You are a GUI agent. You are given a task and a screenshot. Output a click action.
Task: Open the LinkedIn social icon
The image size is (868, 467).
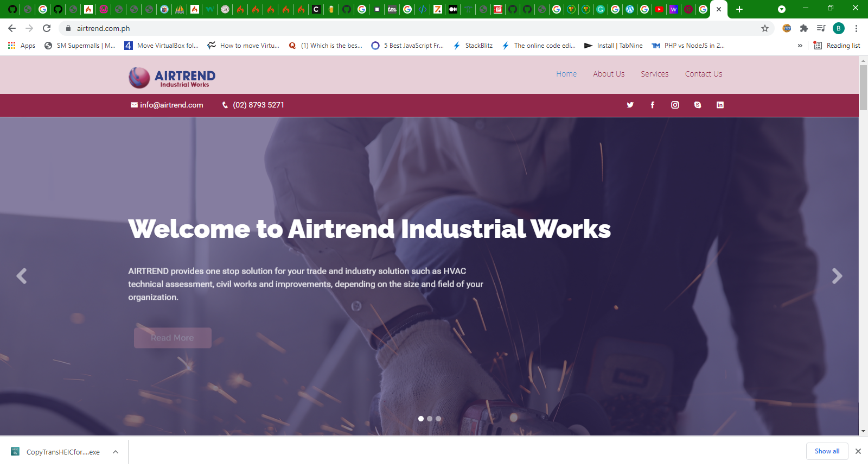pyautogui.click(x=720, y=105)
